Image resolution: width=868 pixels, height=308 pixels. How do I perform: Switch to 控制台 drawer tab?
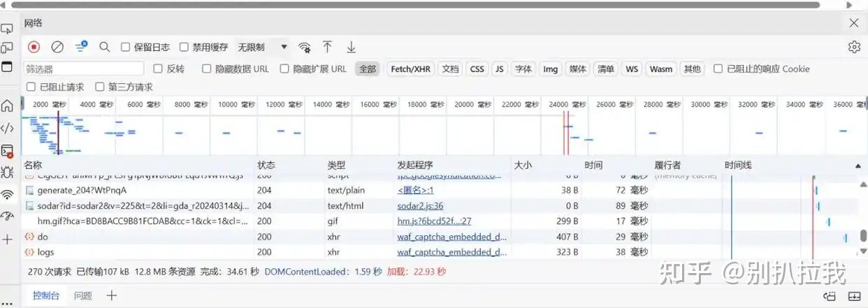46,295
